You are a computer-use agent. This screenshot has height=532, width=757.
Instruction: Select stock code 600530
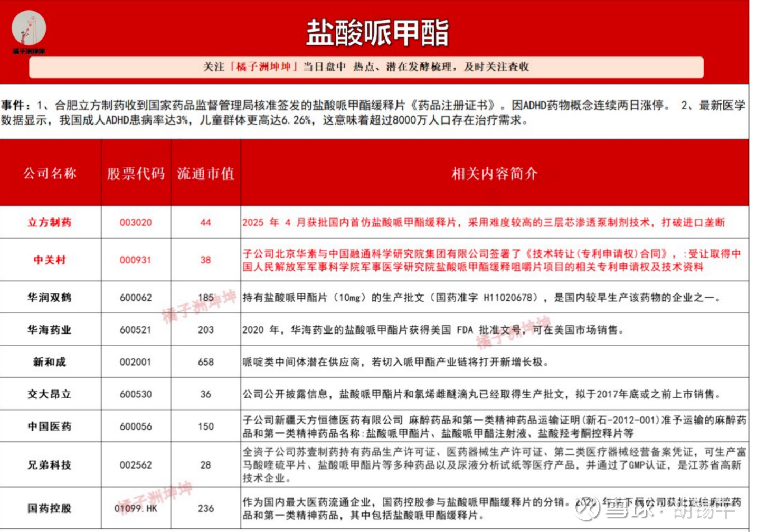click(136, 394)
